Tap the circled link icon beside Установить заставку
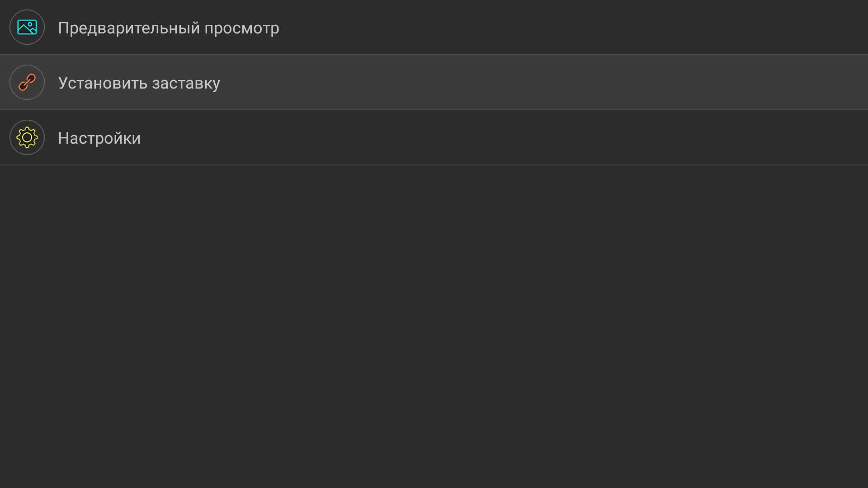The width and height of the screenshot is (868, 488). [27, 82]
